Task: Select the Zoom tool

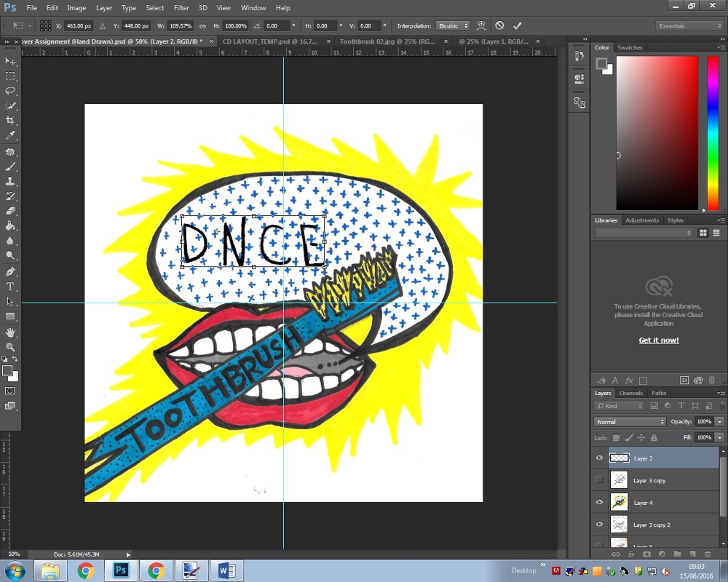Action: [9, 347]
